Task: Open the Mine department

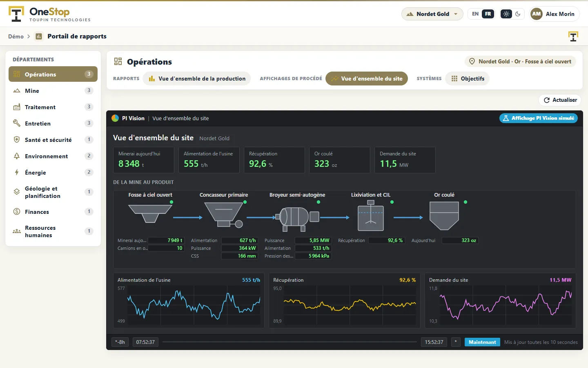Action: click(53, 90)
